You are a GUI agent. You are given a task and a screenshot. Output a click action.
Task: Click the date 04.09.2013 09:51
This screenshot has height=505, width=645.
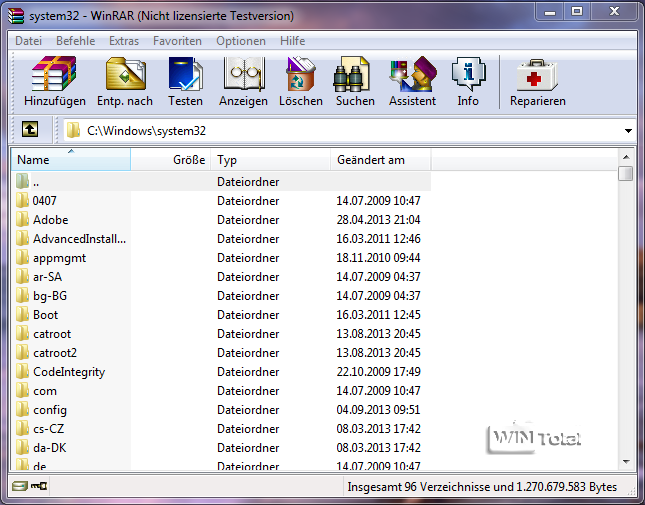coord(378,410)
